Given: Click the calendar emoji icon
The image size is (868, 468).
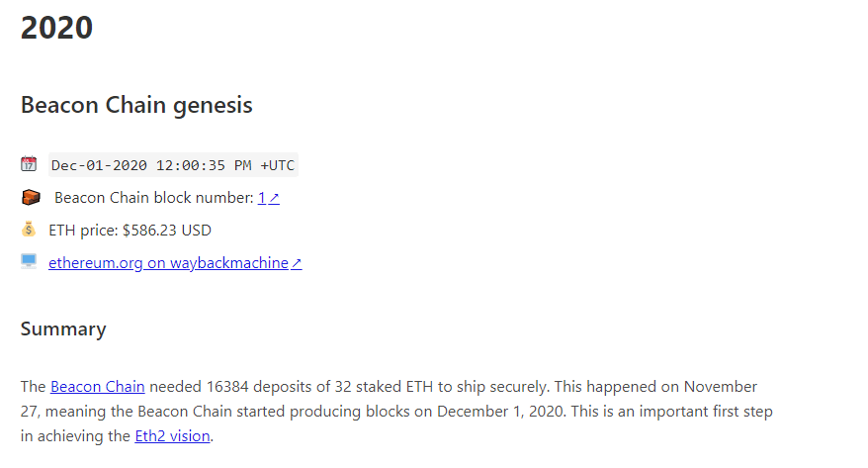Looking at the screenshot, I should (x=29, y=164).
